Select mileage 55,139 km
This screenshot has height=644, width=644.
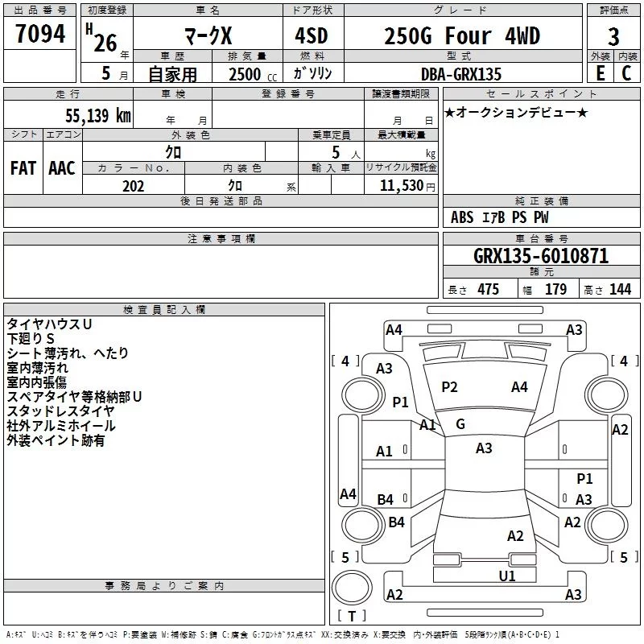[x=98, y=115]
